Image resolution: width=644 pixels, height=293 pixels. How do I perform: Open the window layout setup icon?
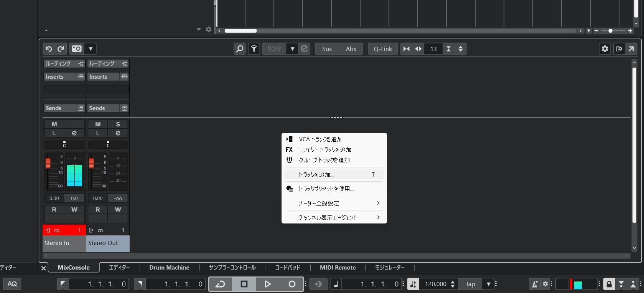(x=619, y=49)
